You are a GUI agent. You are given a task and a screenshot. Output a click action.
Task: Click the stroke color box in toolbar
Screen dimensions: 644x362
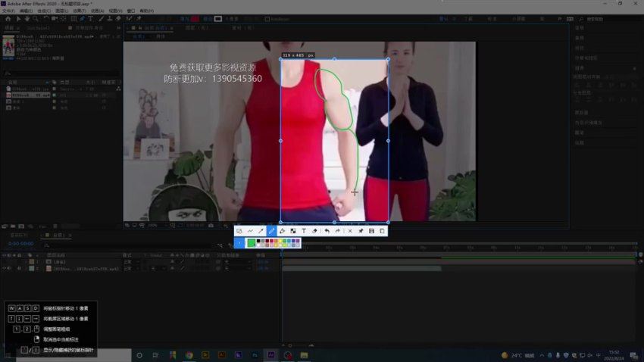coord(218,19)
